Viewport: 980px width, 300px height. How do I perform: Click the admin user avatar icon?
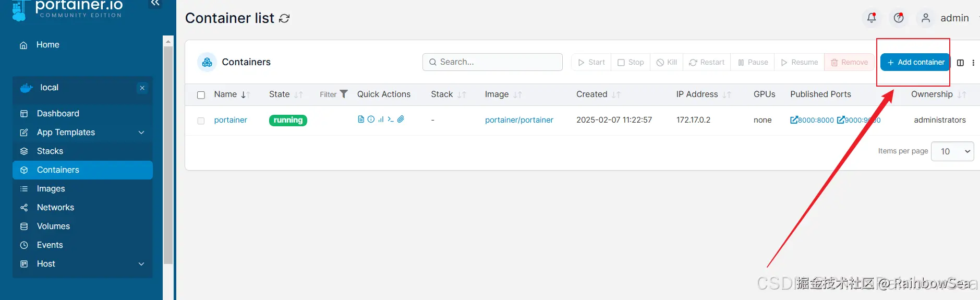pyautogui.click(x=926, y=18)
